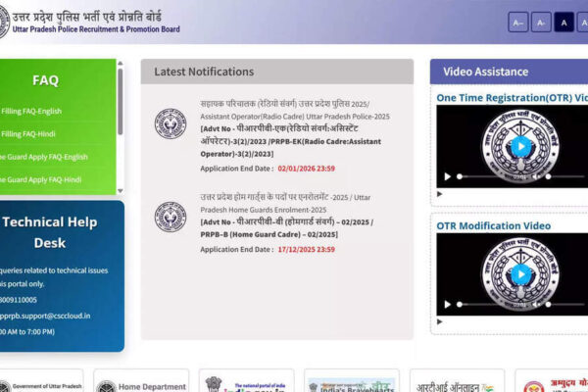
Task: Click the second font-decrease 'A-' button
Action: (x=541, y=23)
